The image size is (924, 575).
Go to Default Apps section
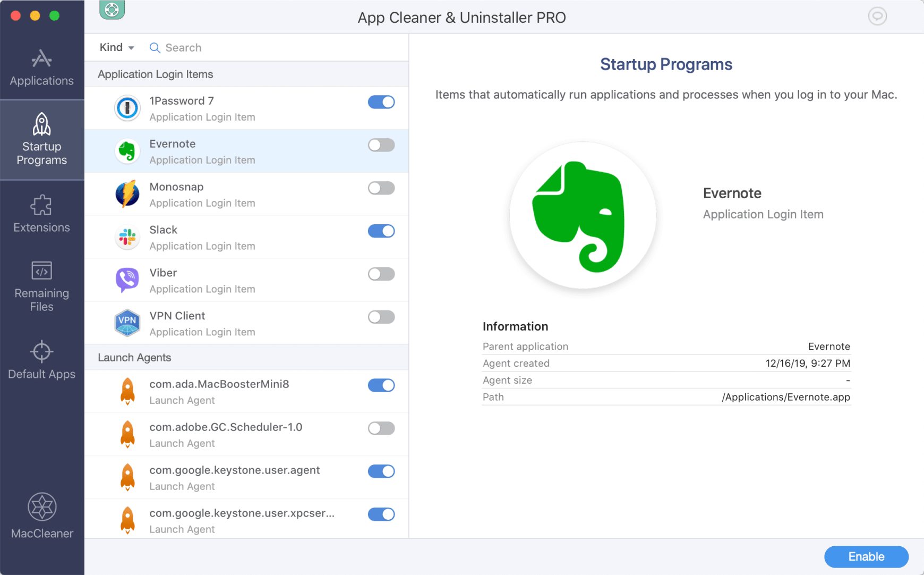41,360
